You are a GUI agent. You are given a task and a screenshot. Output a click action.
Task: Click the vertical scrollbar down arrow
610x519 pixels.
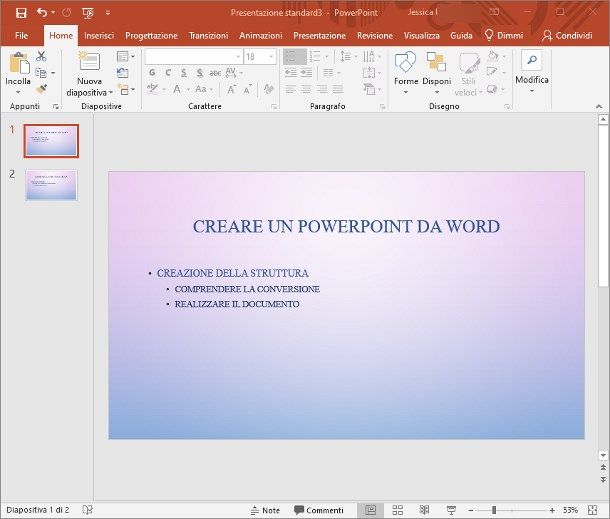click(603, 455)
